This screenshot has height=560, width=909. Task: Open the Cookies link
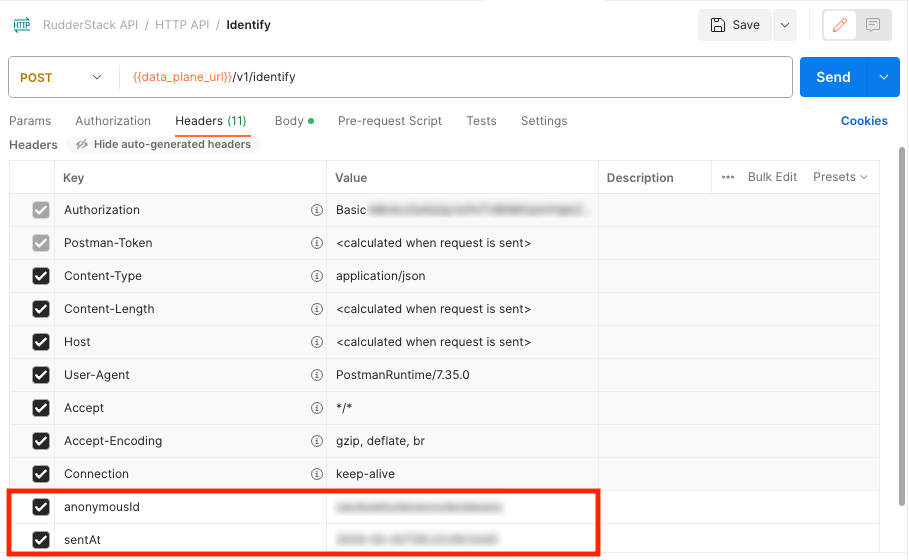click(x=864, y=121)
